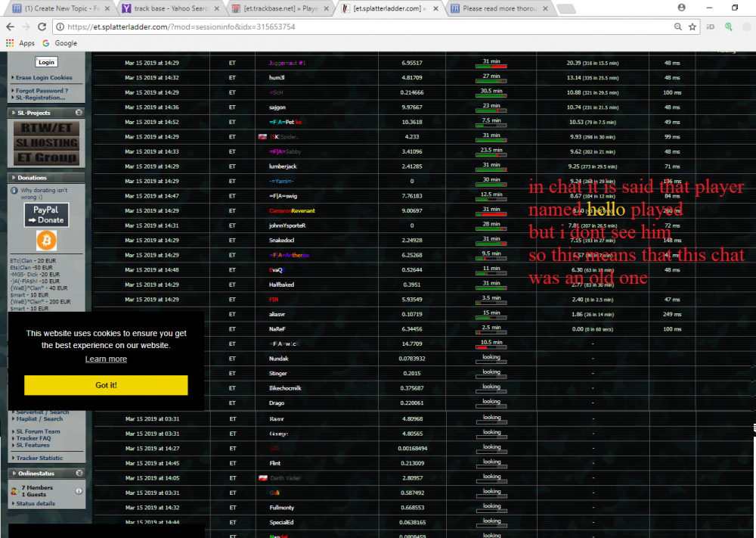Collapse the SL-Projects panel arrow
Screen dimensions: 756x538
pos(79,113)
